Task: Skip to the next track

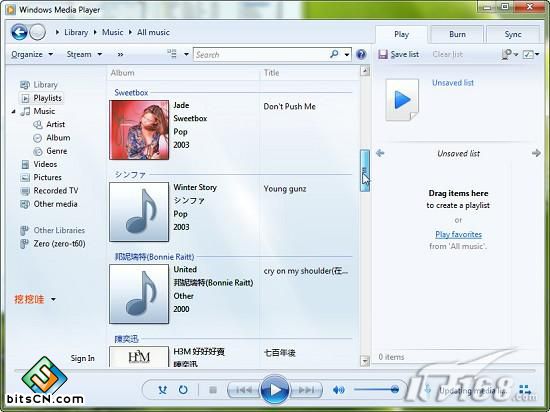Action: [x=307, y=390]
